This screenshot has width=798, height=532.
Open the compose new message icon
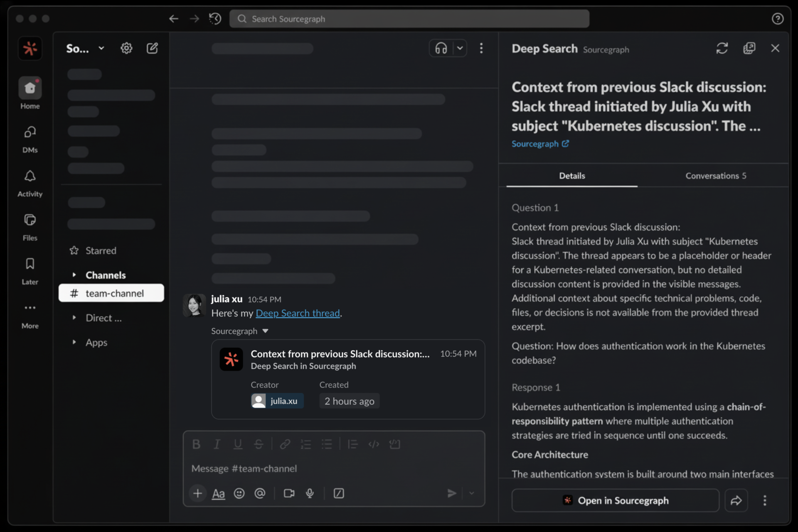[152, 48]
